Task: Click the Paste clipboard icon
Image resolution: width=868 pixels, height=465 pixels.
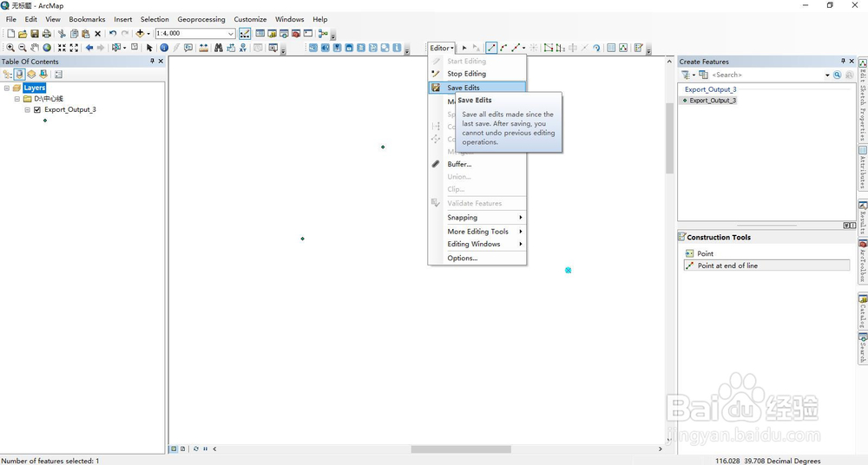Action: [x=86, y=34]
